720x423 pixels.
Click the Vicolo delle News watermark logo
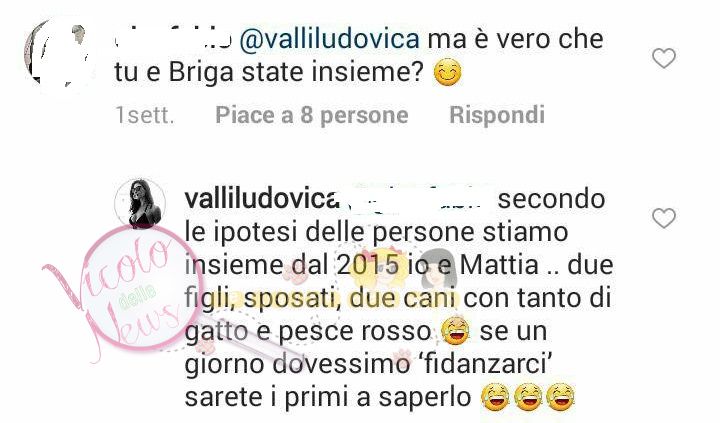pyautogui.click(x=129, y=294)
